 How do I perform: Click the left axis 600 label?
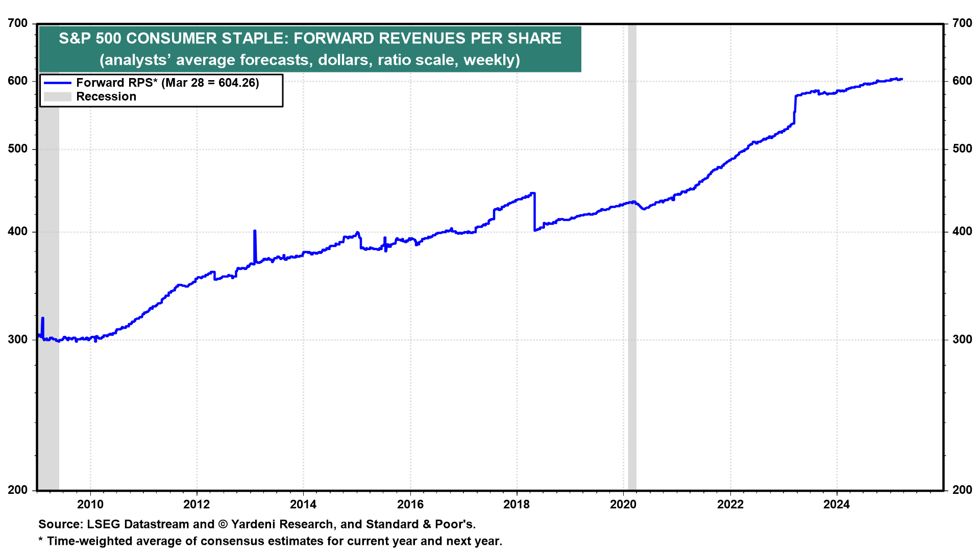pos(18,81)
